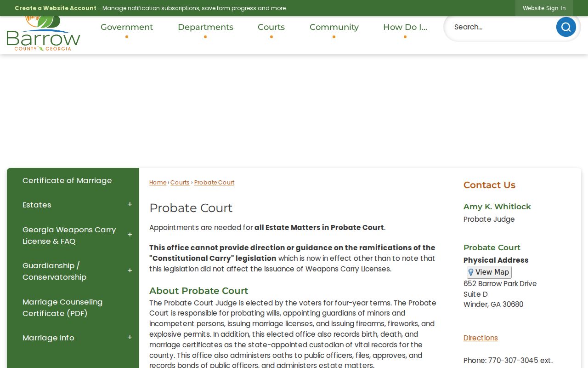The height and width of the screenshot is (368, 588).
Task: Click the Probate Court page title
Action: [191, 208]
